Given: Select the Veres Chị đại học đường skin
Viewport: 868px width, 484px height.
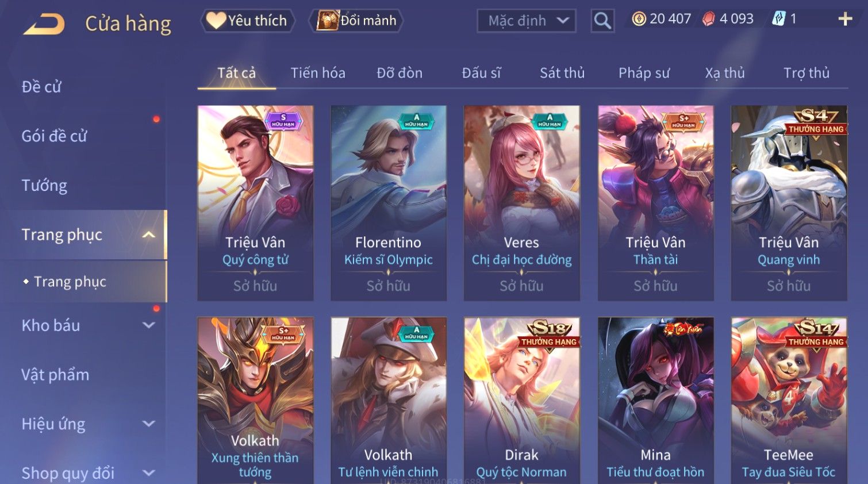Looking at the screenshot, I should pyautogui.click(x=521, y=203).
